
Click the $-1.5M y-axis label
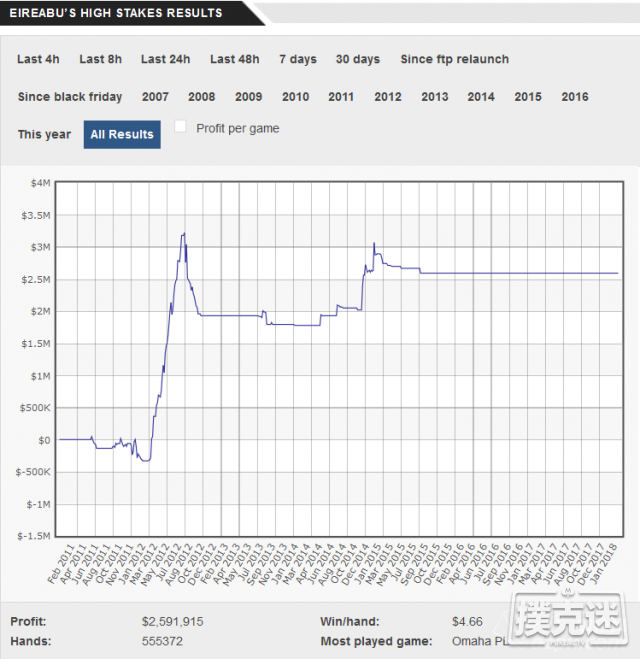(34, 536)
